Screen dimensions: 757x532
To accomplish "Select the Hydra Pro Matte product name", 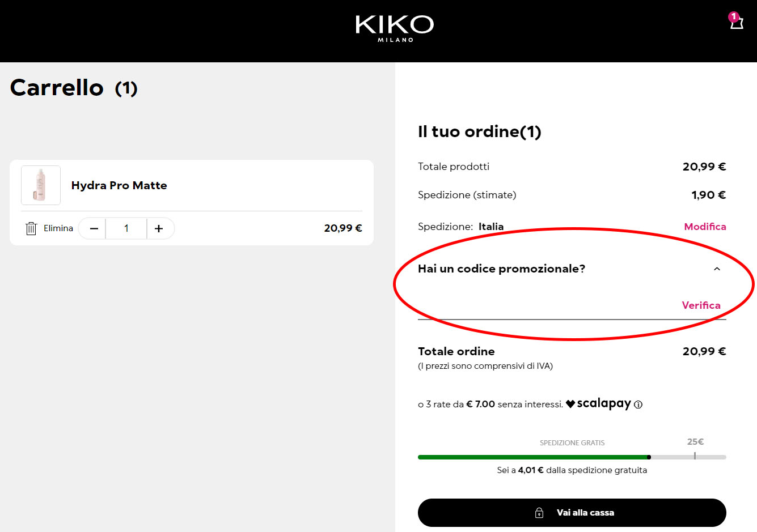I will pyautogui.click(x=119, y=185).
